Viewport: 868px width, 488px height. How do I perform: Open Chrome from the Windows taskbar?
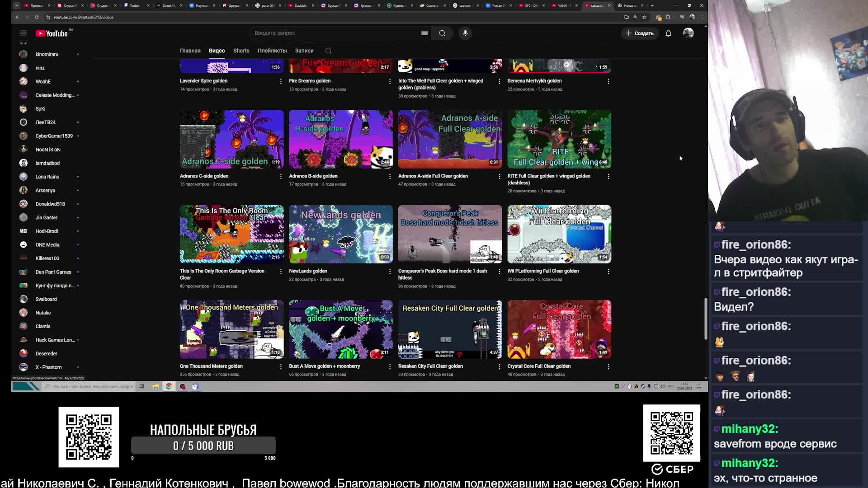coord(169,386)
